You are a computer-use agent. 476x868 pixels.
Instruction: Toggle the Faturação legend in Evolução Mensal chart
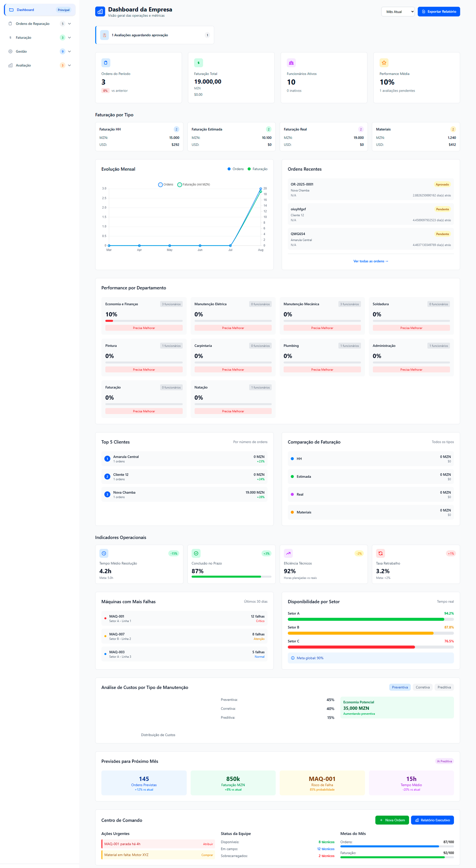(194, 185)
